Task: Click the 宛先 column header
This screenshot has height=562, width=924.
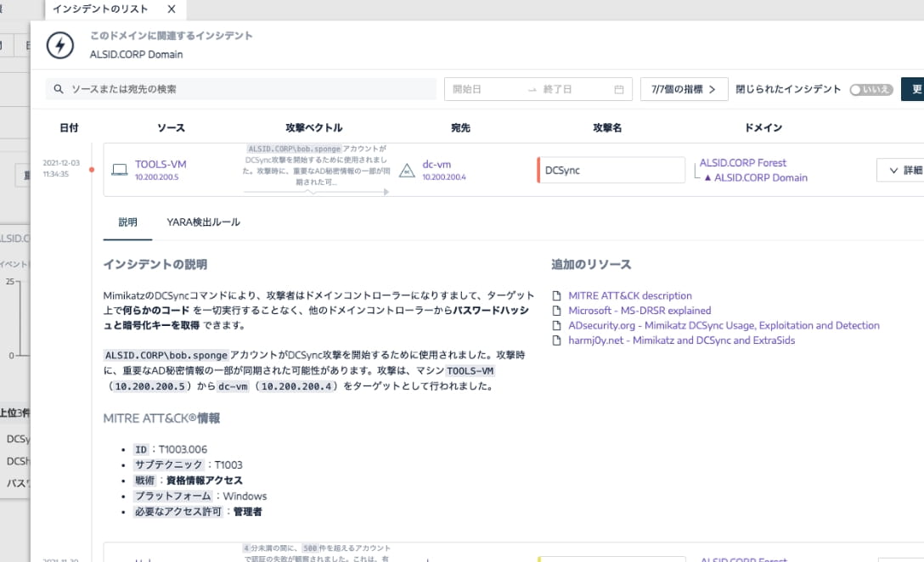Action: point(460,128)
